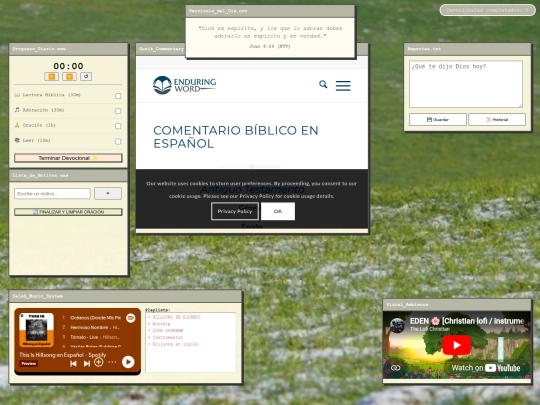Click the Terminar Devocional button
The height and width of the screenshot is (405, 540).
[68, 158]
